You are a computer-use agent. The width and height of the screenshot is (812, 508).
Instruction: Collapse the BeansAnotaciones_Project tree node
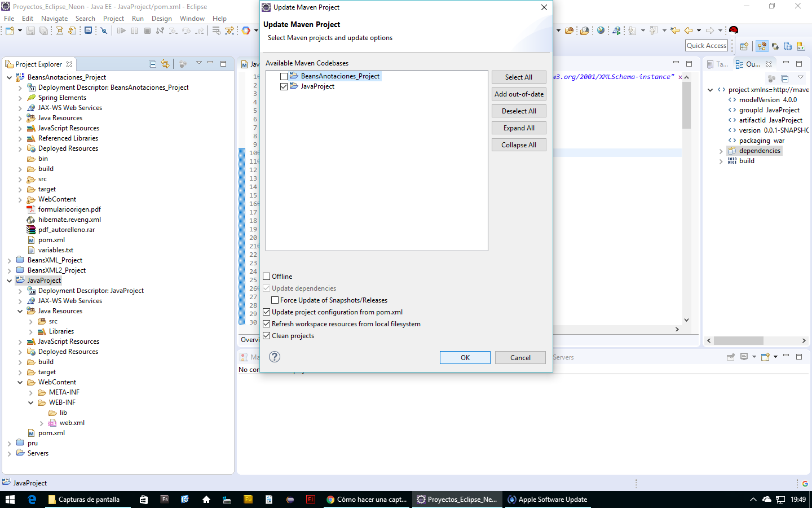[9, 77]
